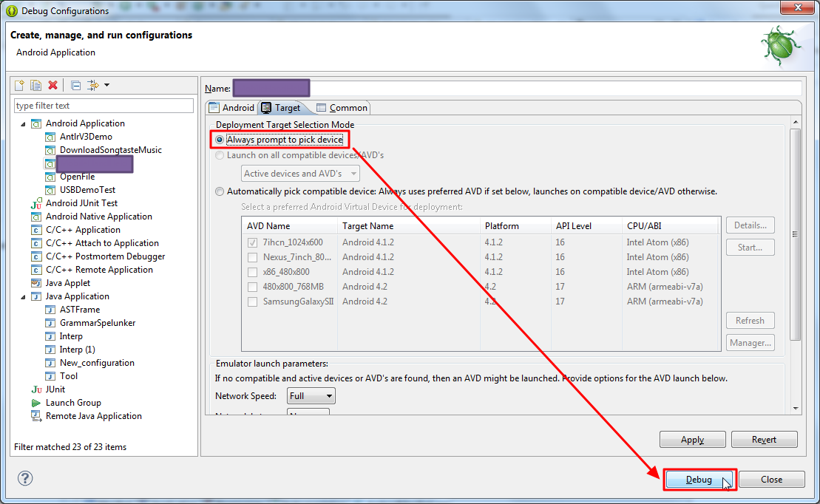
Task: Click the Target tab device icon
Action: tap(266, 108)
